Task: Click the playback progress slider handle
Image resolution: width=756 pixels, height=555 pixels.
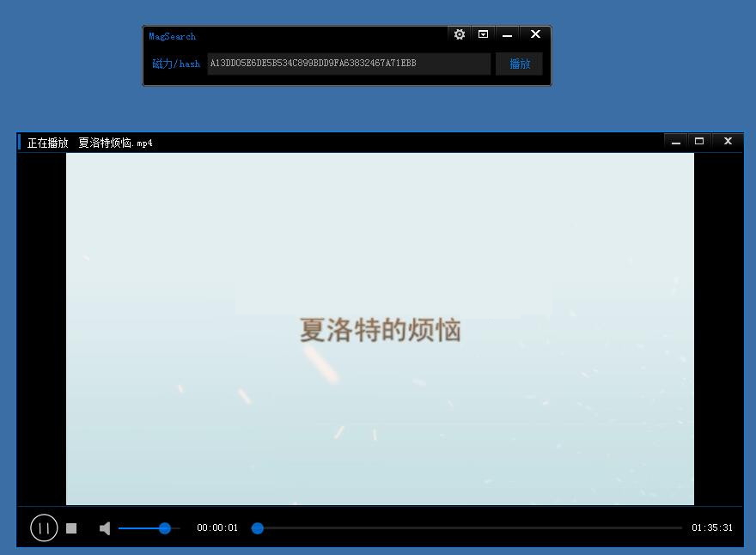Action: coord(258,528)
